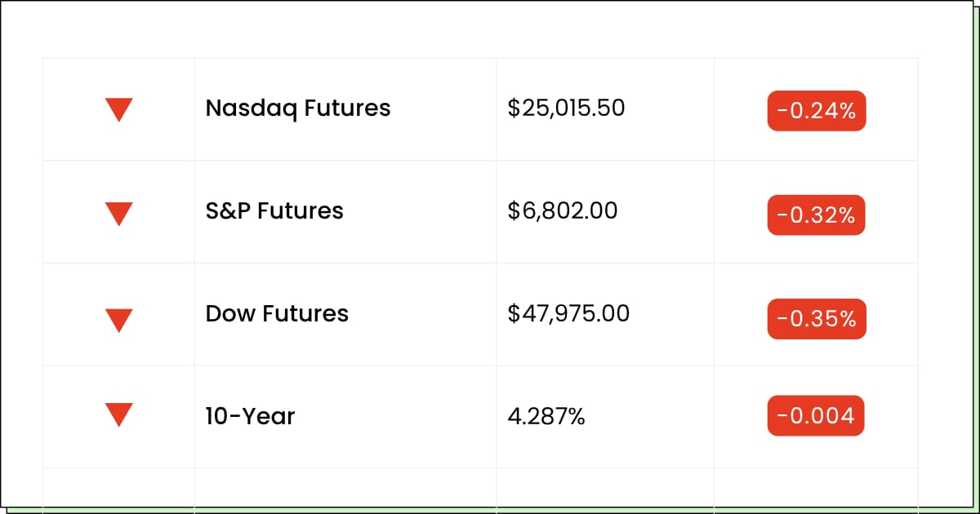980x514 pixels.
Task: Open the S&P Futures label
Action: pos(274,211)
